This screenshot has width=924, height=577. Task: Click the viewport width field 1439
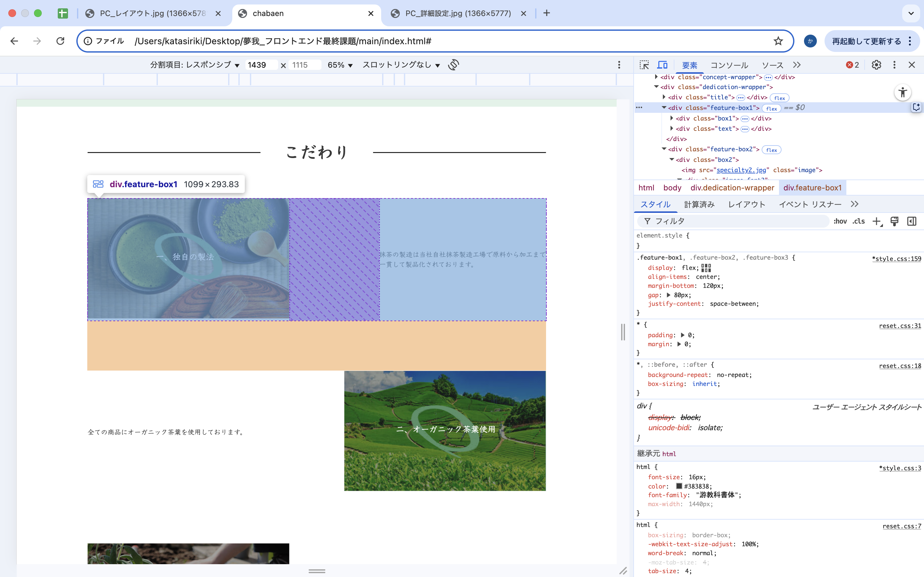(261, 65)
